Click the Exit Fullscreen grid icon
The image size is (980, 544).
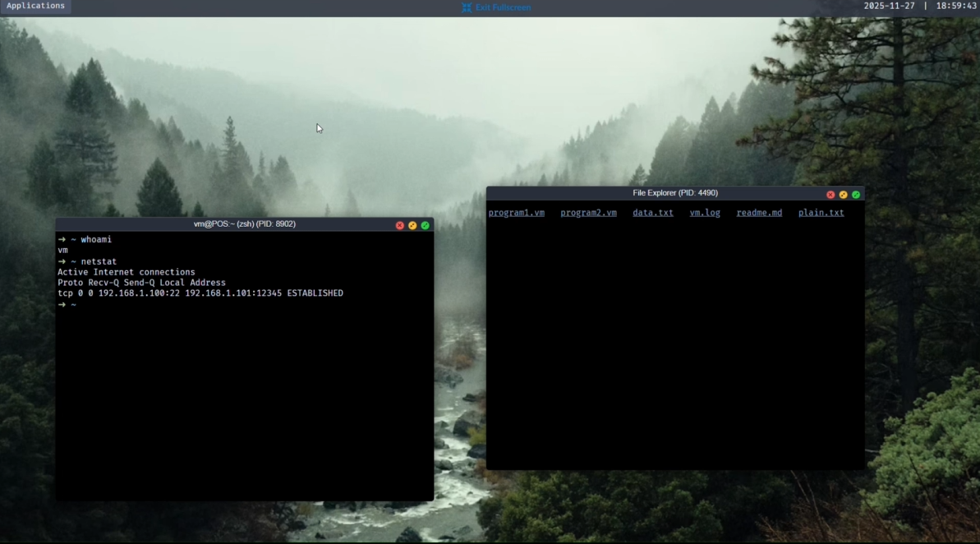[466, 7]
